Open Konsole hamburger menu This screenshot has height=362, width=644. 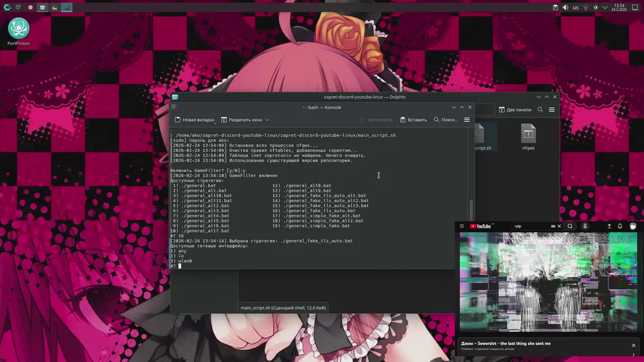467,120
